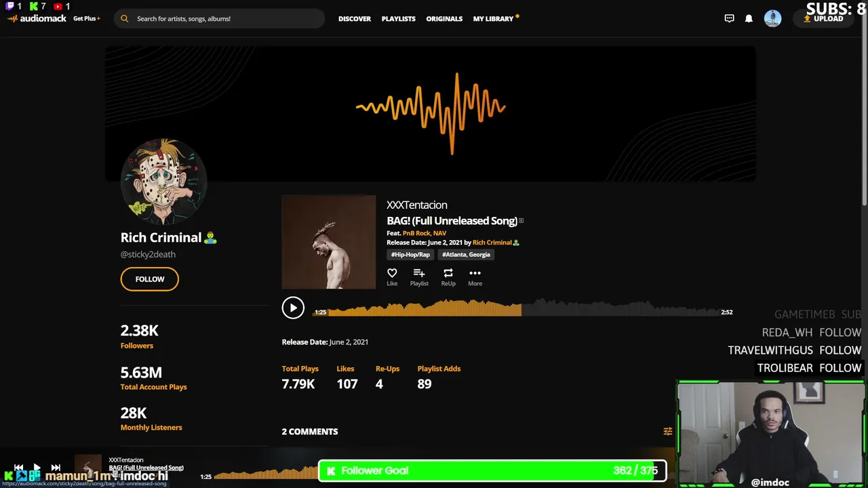The image size is (868, 488).
Task: Click the explicit marker next to song title
Action: [521, 221]
